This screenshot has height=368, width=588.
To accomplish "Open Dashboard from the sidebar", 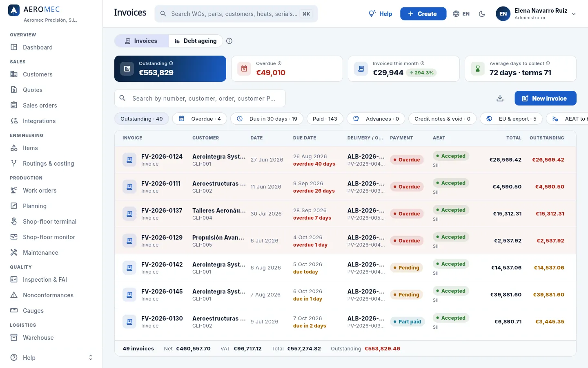I will coord(51,47).
